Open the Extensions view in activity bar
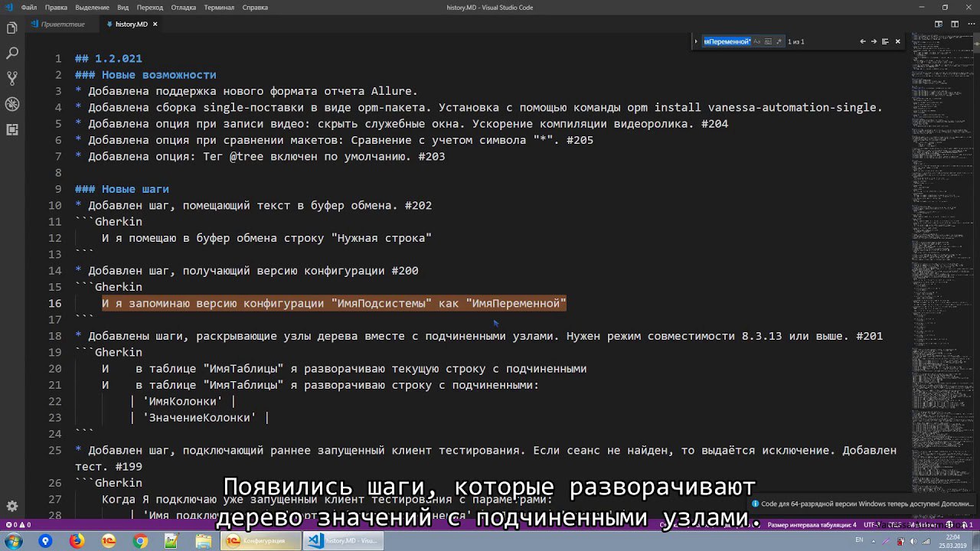The width and height of the screenshot is (980, 551). click(x=12, y=129)
